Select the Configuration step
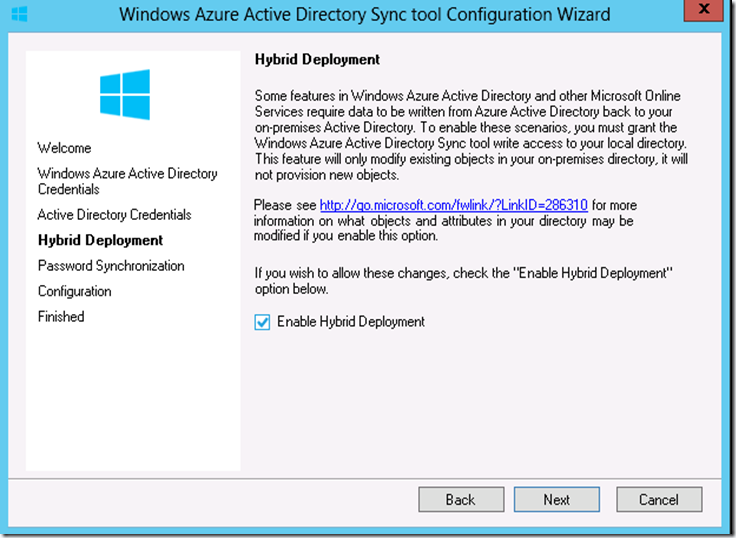The width and height of the screenshot is (736, 538). click(75, 292)
